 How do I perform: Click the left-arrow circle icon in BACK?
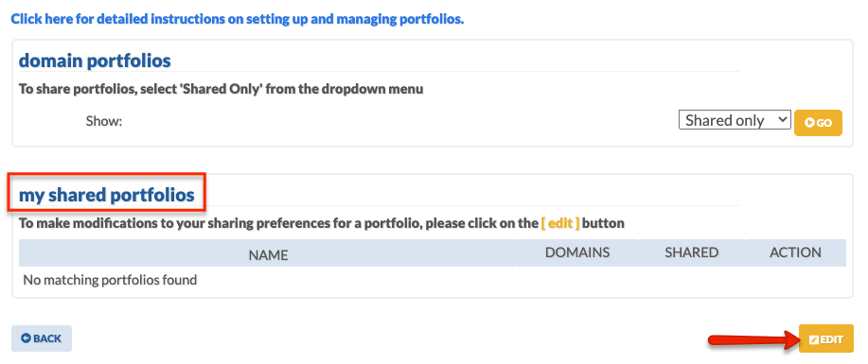[x=26, y=338]
